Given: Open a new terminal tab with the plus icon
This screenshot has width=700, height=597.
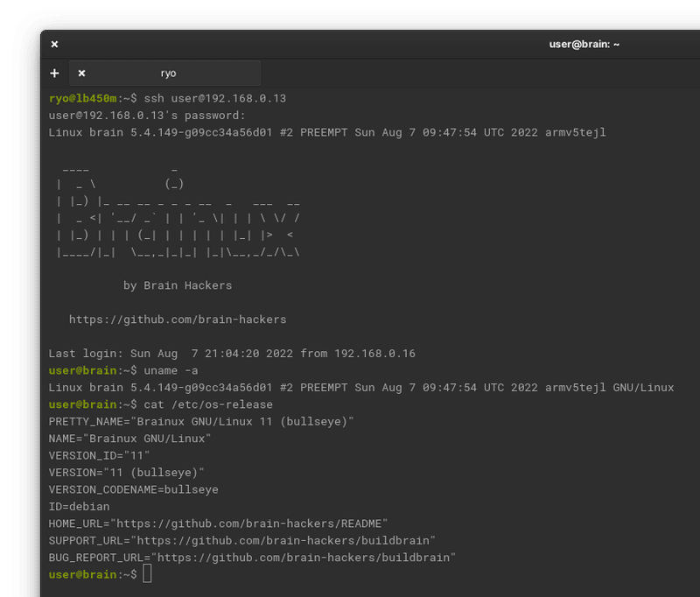Looking at the screenshot, I should [55, 74].
